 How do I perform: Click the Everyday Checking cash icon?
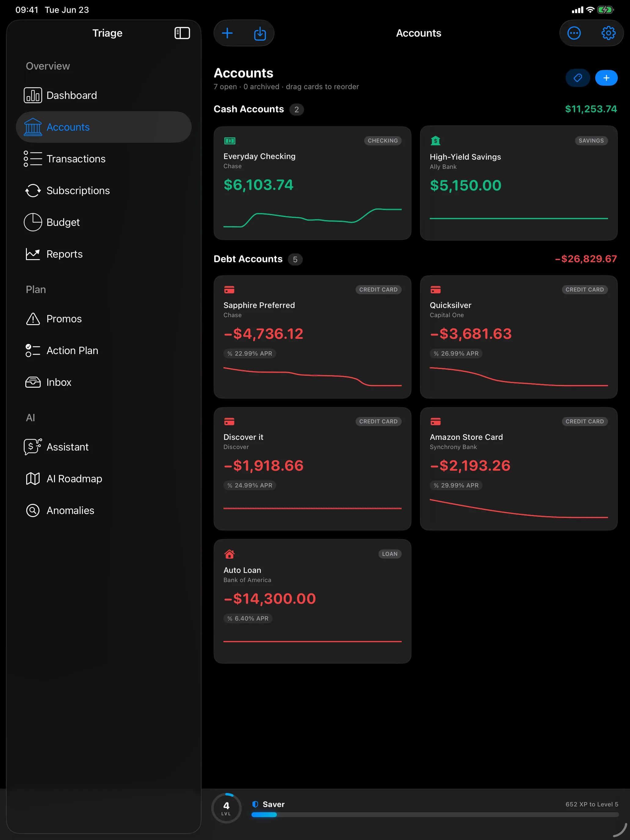point(230,141)
